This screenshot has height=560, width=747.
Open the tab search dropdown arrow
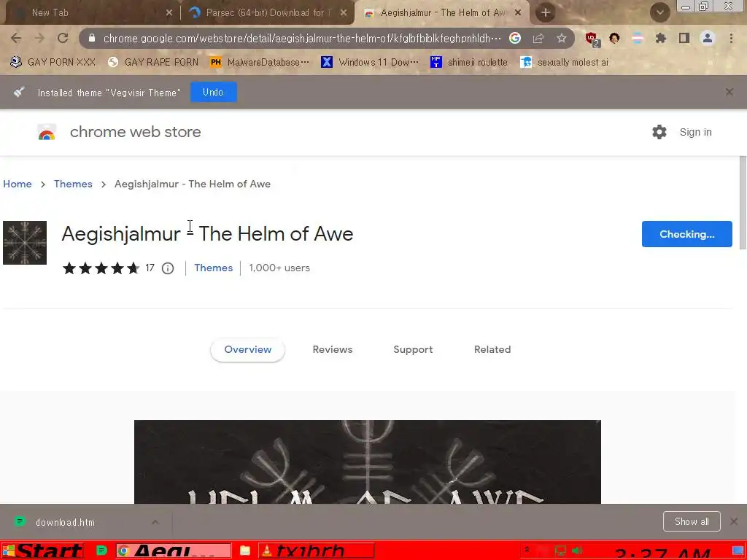point(659,13)
